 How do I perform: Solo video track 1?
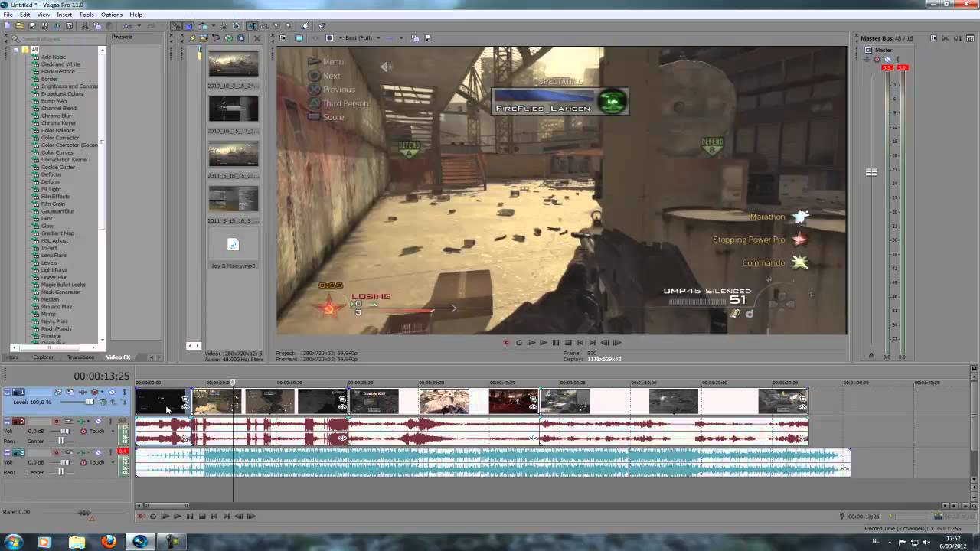click(124, 392)
